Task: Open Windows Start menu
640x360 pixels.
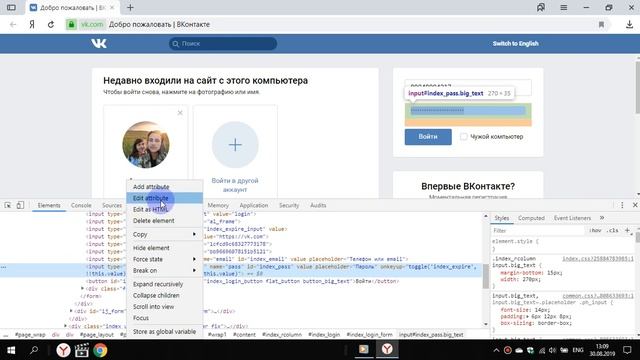Action: tap(11, 350)
